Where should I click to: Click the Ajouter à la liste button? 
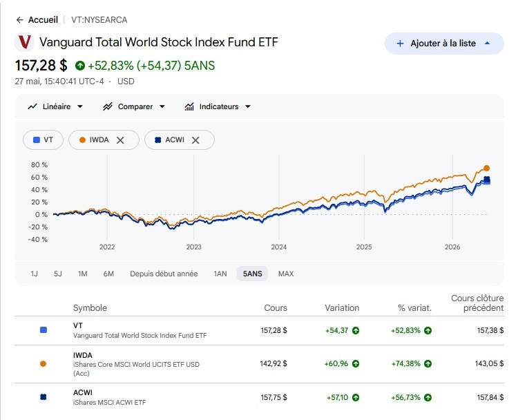tap(444, 44)
